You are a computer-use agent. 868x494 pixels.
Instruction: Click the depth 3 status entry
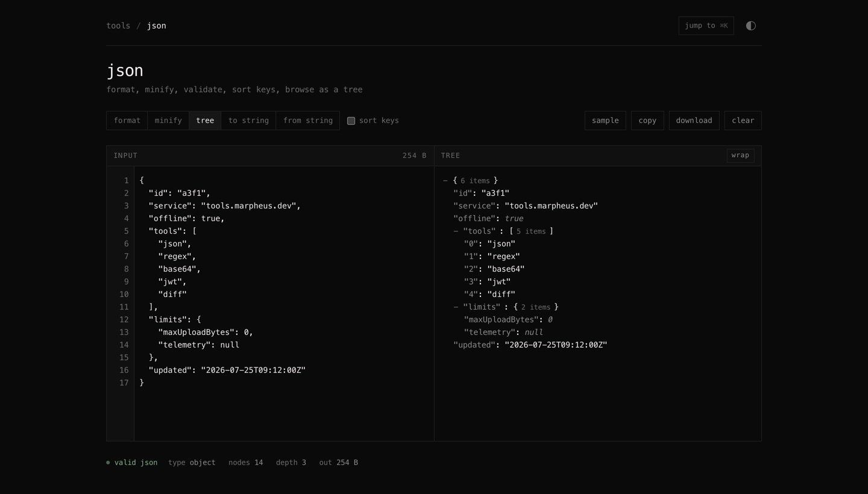(291, 463)
